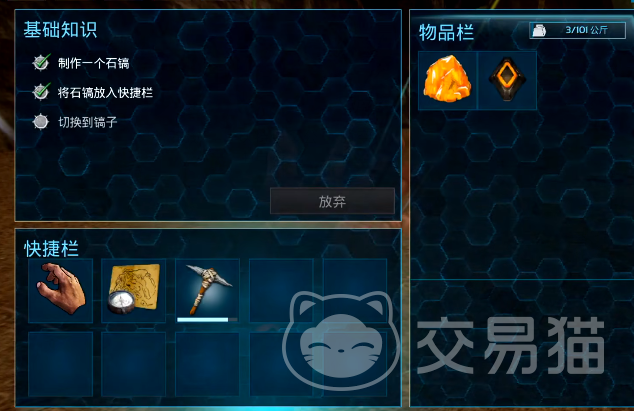
Task: Click the 切换到镐子 task text
Action: 88,122
